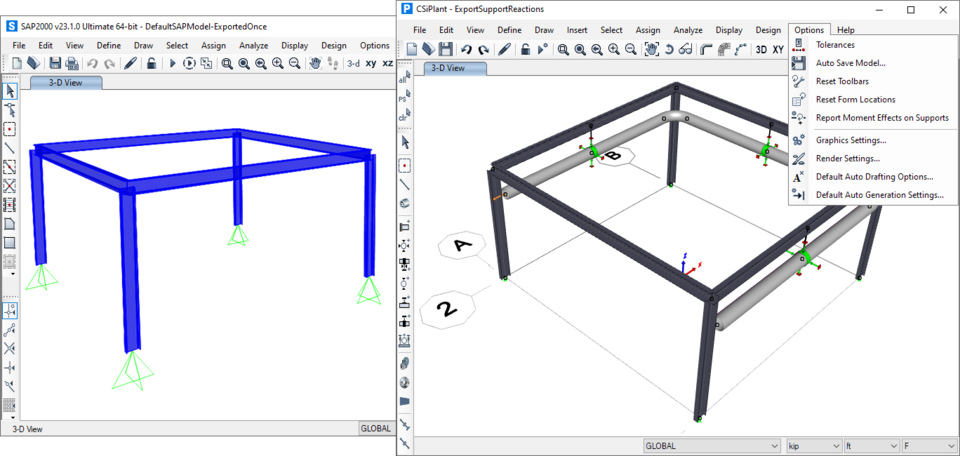Click the clr clear selection icon in CSiPlant

[x=405, y=114]
